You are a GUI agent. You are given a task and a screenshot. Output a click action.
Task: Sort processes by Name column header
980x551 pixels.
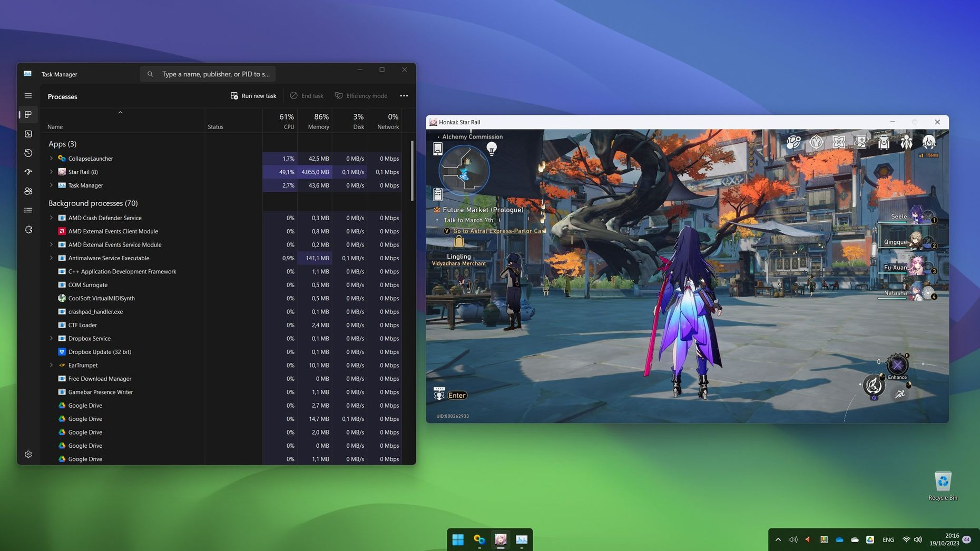(123, 121)
